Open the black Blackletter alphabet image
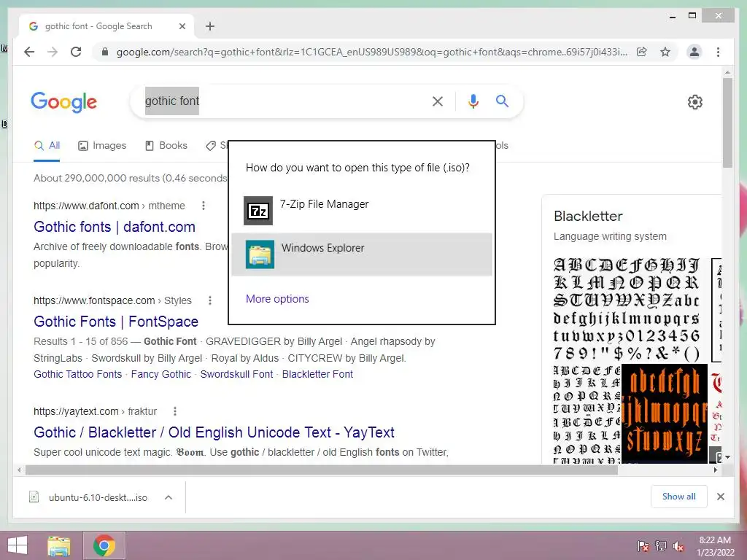Screen dimensions: 747x560 627,309
